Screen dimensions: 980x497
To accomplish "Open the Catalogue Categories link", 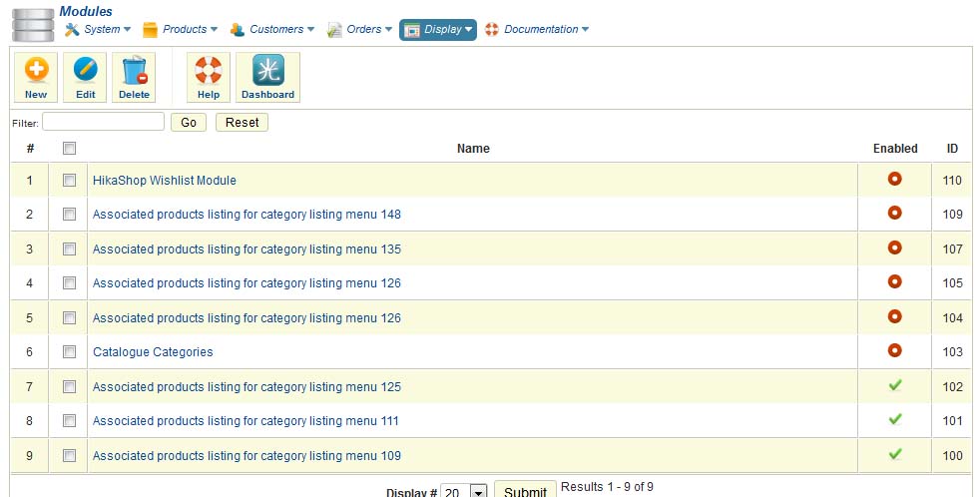I will pos(153,351).
